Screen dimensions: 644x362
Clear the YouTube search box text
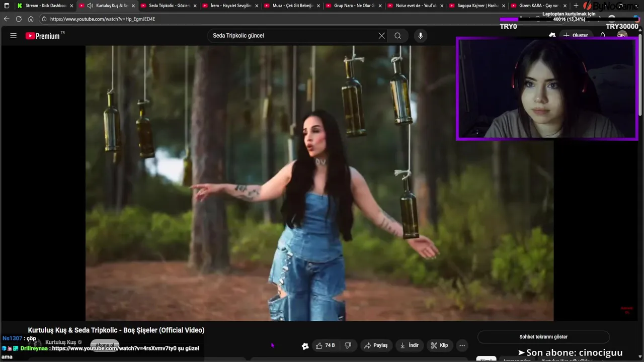381,36
